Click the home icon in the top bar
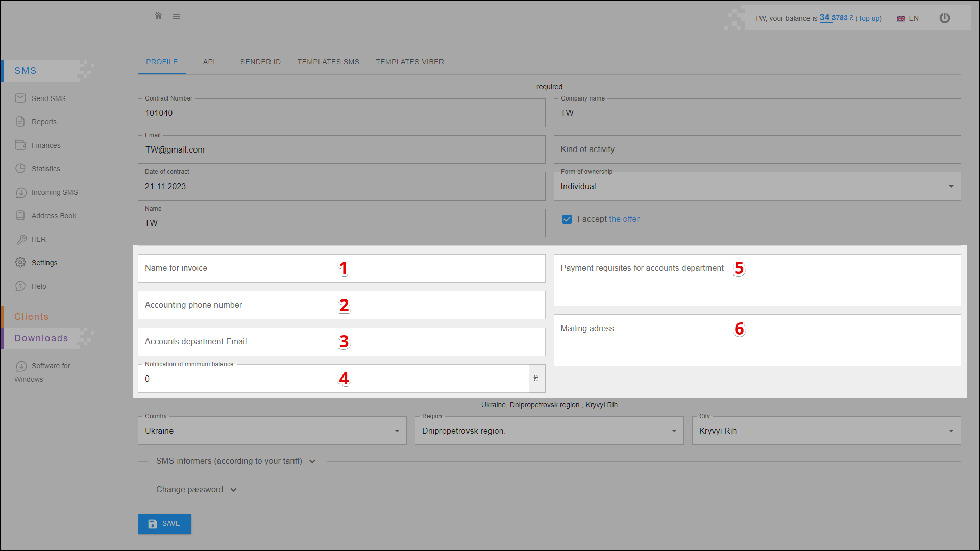980x551 pixels. pyautogui.click(x=158, y=16)
